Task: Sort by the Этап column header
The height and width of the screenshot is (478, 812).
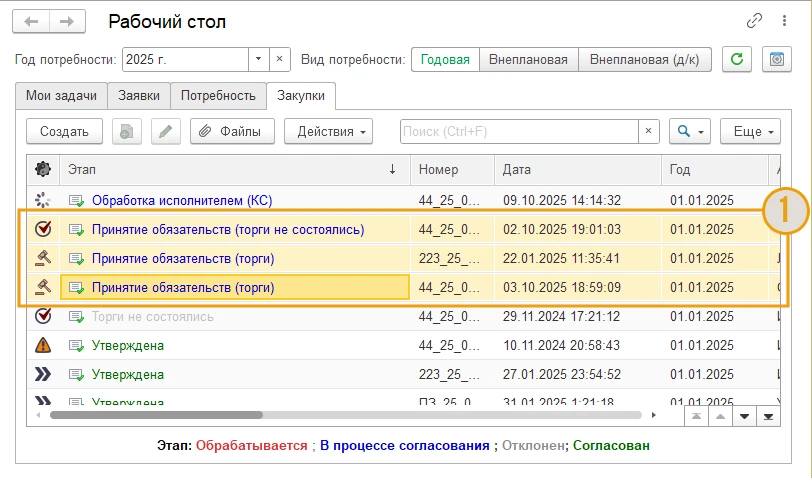Action: pyautogui.click(x=236, y=169)
